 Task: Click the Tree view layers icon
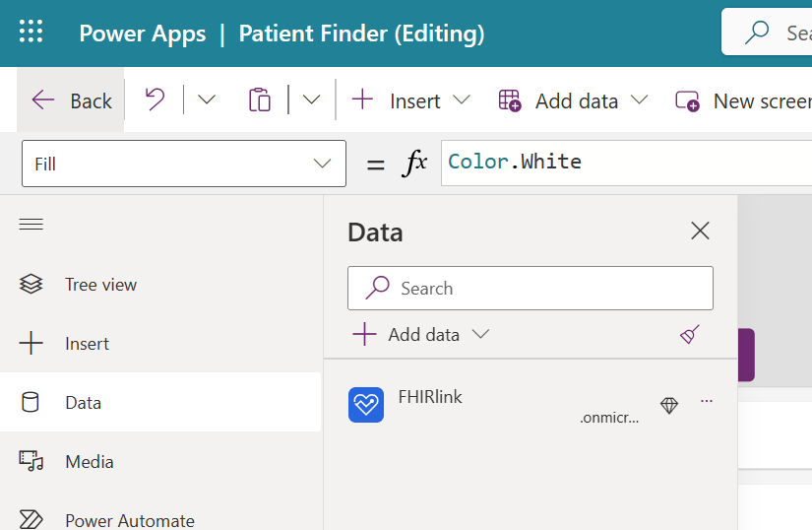31,284
